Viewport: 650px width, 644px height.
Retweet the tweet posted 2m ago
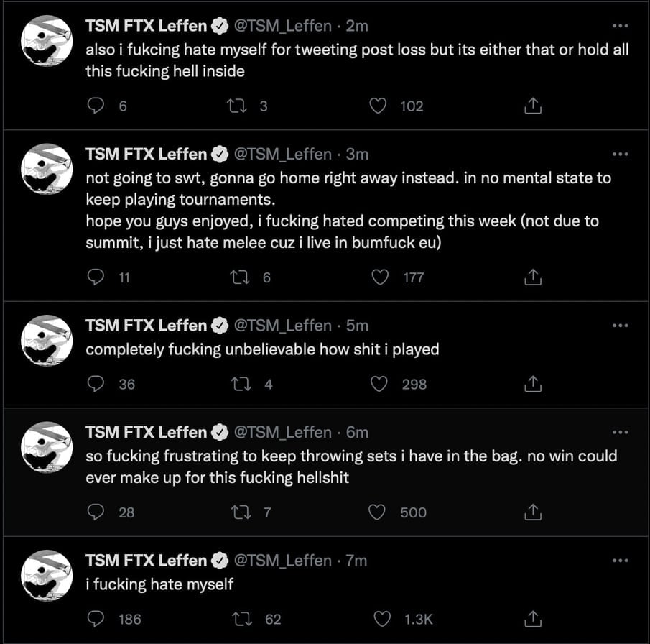tap(237, 106)
